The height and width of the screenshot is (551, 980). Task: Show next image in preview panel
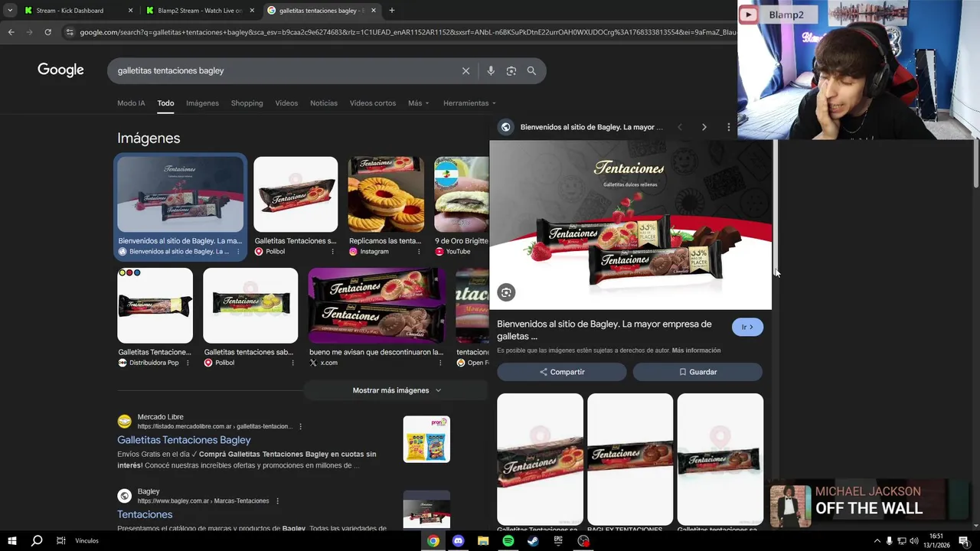[x=704, y=127]
